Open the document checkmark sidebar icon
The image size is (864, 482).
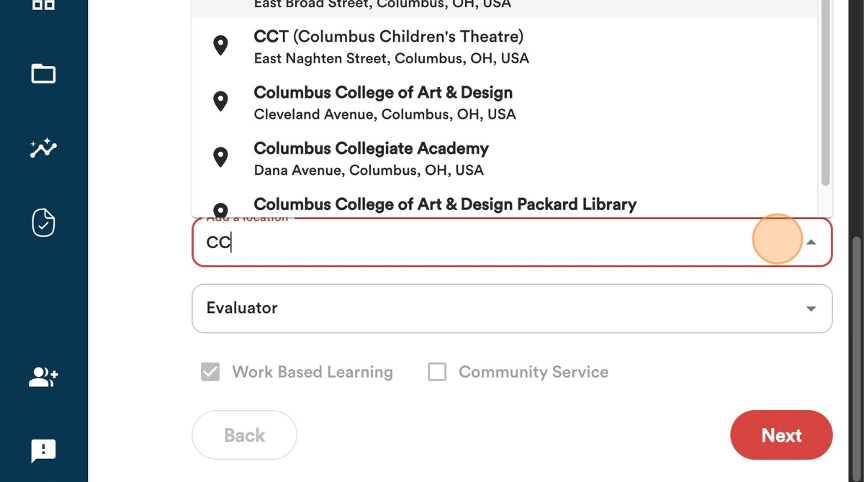click(44, 223)
